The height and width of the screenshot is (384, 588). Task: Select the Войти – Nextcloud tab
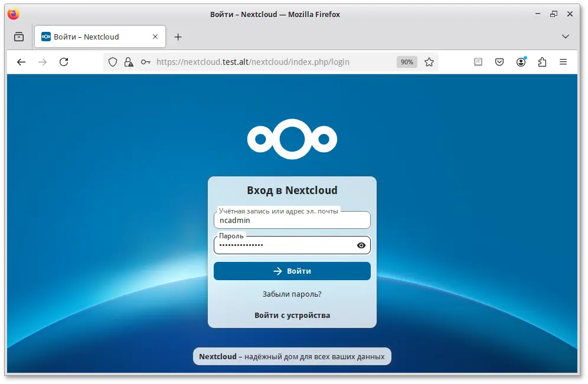pos(94,36)
